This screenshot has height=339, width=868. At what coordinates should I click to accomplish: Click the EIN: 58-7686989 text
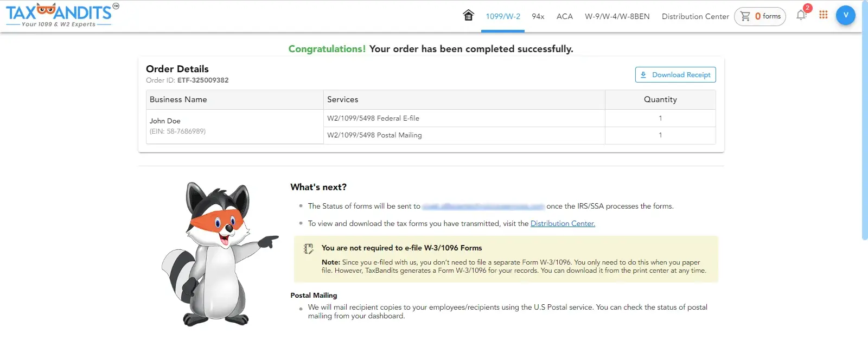177,131
